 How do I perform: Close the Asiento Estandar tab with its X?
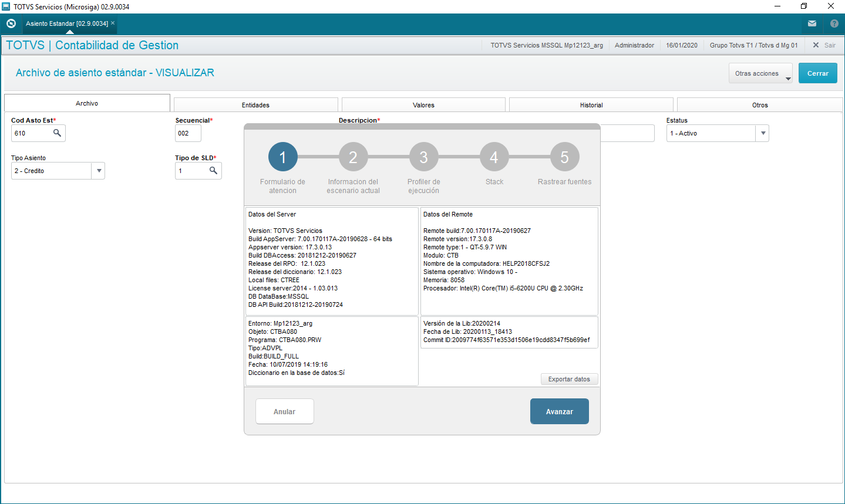[x=113, y=23]
